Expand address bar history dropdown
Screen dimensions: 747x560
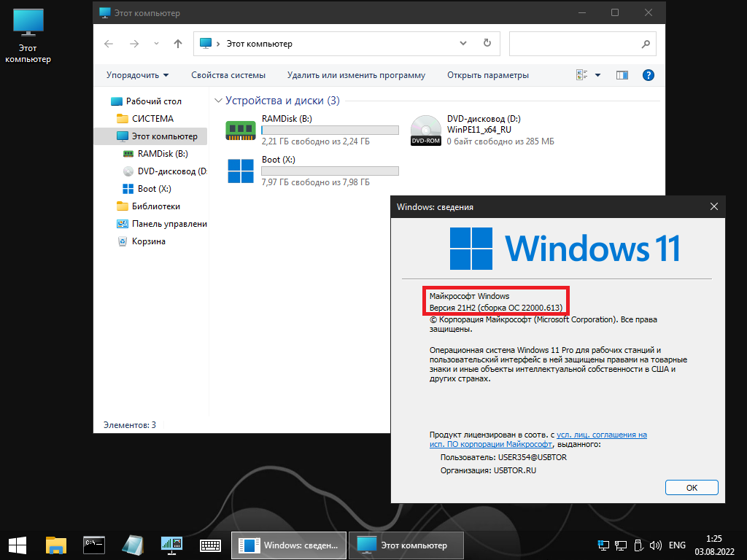tap(462, 43)
